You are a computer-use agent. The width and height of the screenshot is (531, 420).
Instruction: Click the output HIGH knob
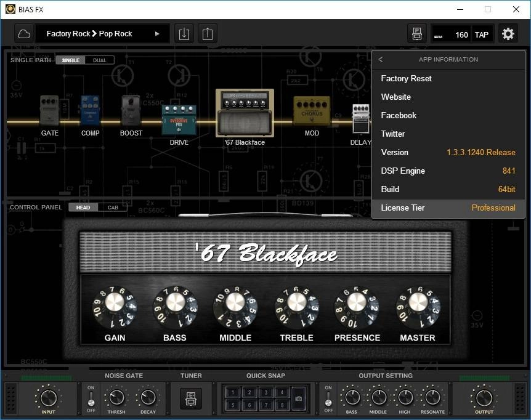tap(405, 397)
